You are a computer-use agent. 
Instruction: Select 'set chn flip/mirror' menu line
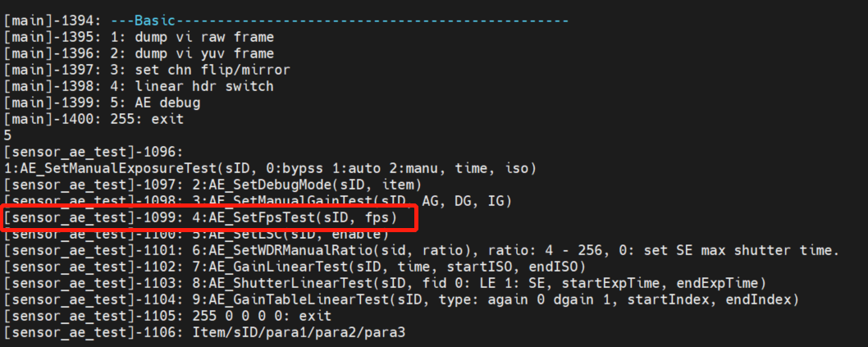coord(147,71)
